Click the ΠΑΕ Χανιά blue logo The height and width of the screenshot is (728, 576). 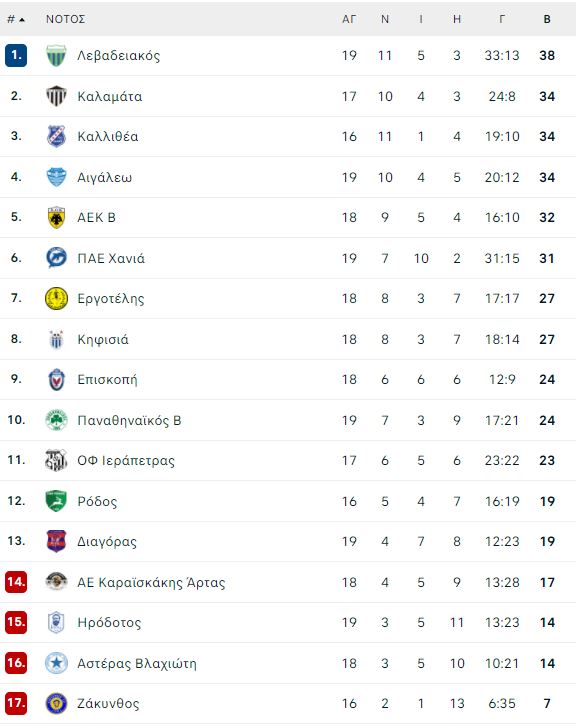tap(56, 258)
